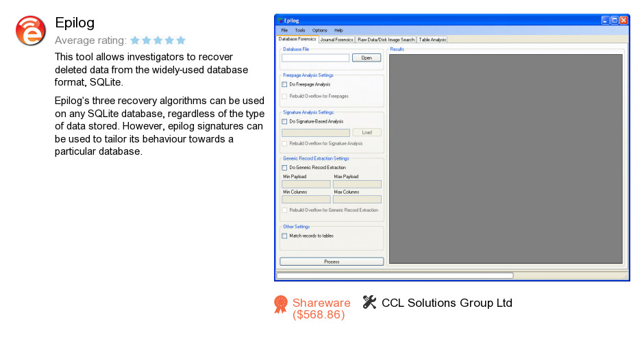Click the window resize grip corner
644x339 pixels.
pyautogui.click(x=625, y=277)
